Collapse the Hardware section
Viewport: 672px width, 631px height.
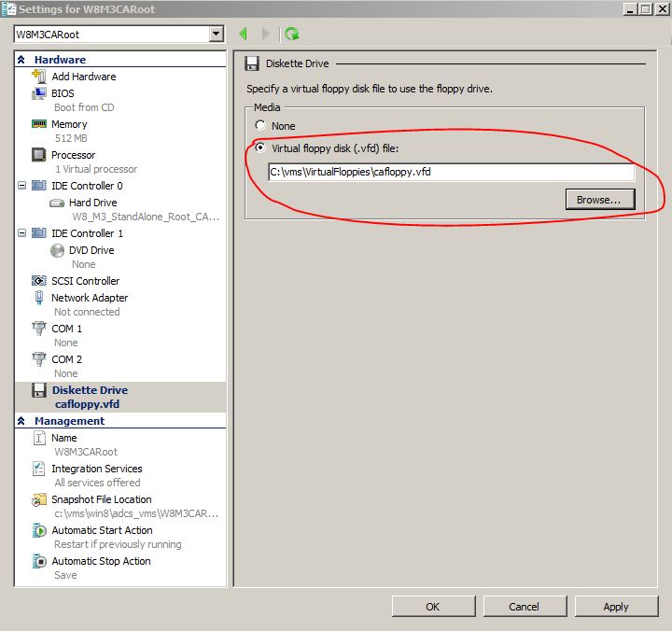pos(21,60)
